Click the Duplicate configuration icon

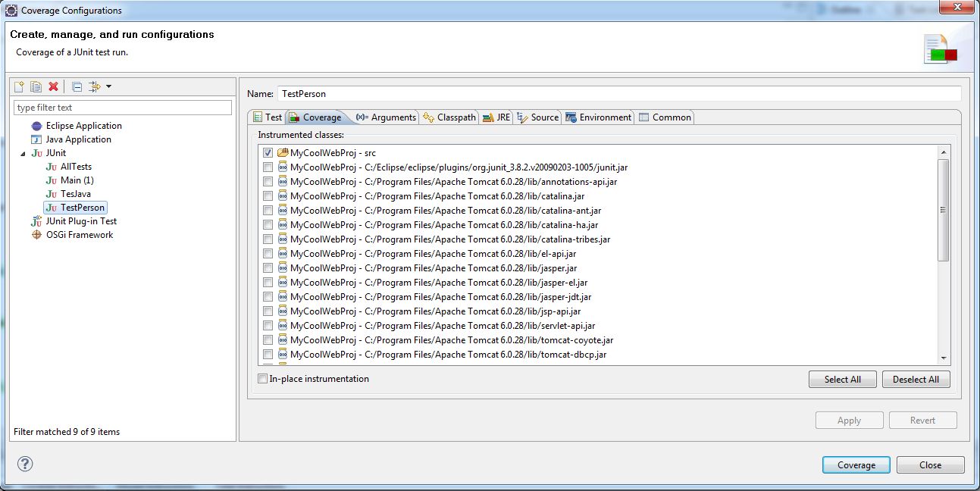(36, 86)
